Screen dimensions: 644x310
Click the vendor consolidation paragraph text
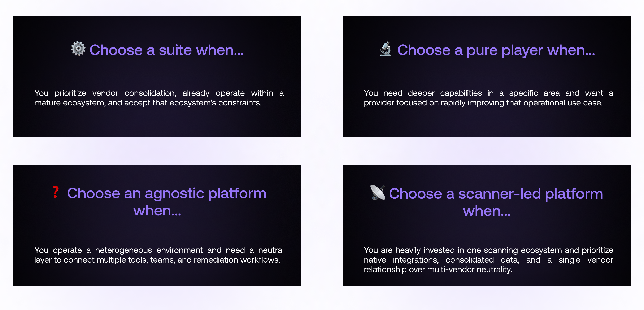pos(159,98)
